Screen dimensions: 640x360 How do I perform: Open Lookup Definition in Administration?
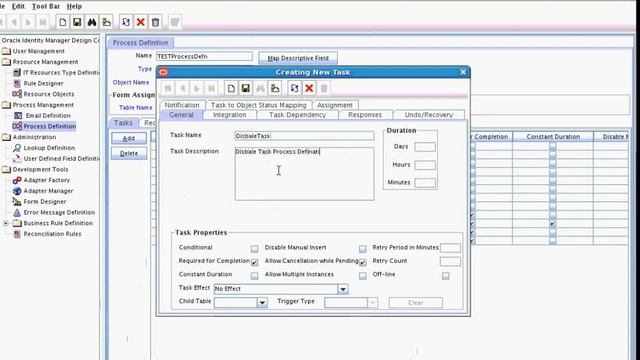(44, 148)
